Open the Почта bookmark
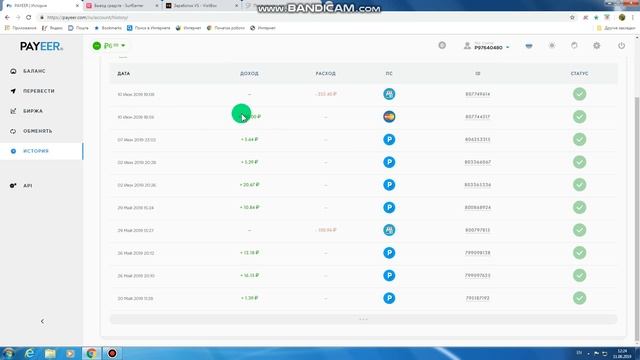 coord(78,28)
